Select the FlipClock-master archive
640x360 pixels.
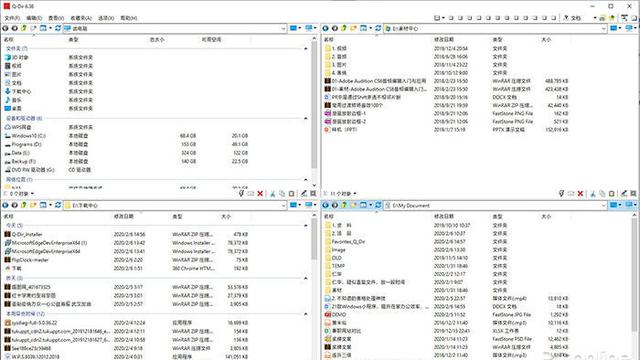point(27,260)
